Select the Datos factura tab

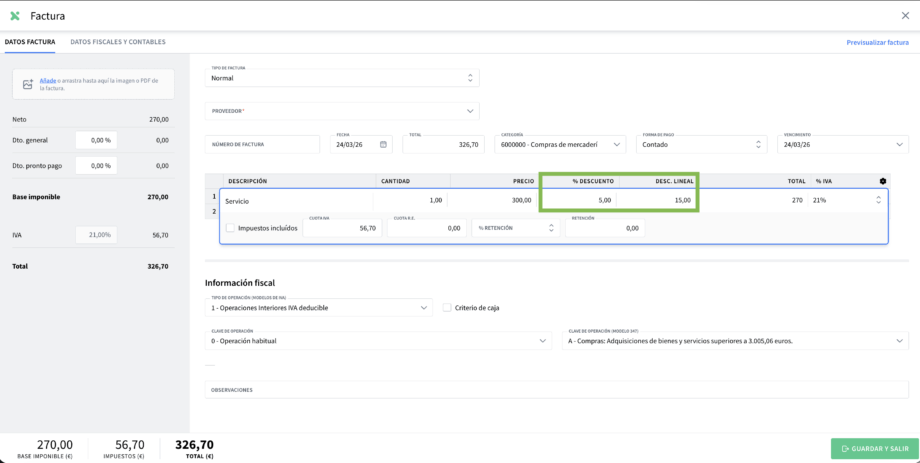[29, 42]
